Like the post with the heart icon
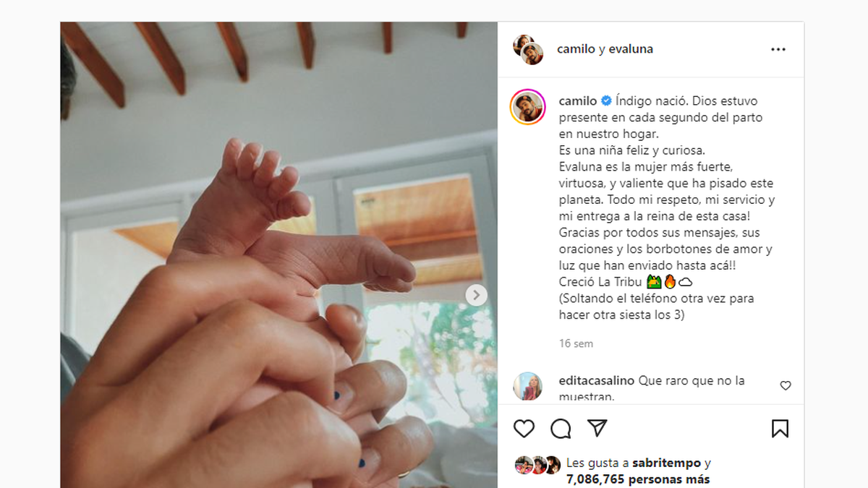868x488 pixels. [x=524, y=429]
